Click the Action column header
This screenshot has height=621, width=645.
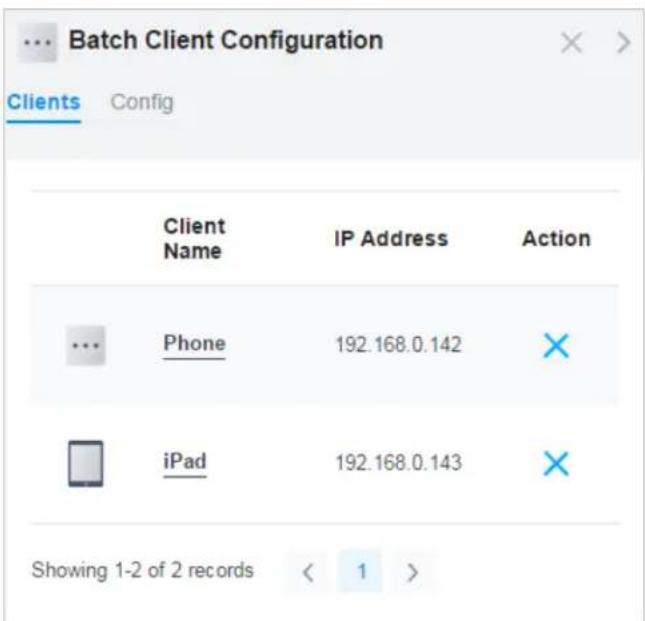point(556,239)
